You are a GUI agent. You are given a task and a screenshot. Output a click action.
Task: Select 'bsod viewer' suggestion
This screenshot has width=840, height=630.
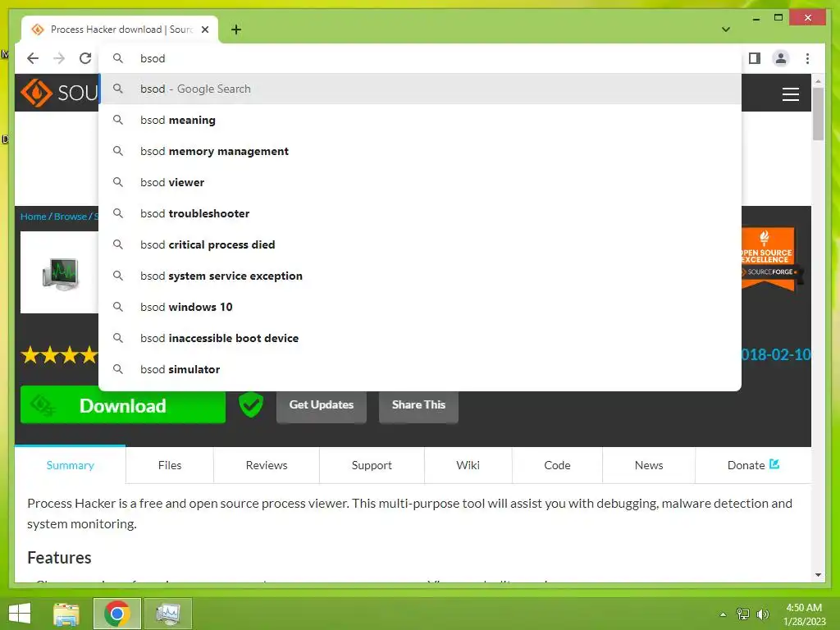pos(420,182)
